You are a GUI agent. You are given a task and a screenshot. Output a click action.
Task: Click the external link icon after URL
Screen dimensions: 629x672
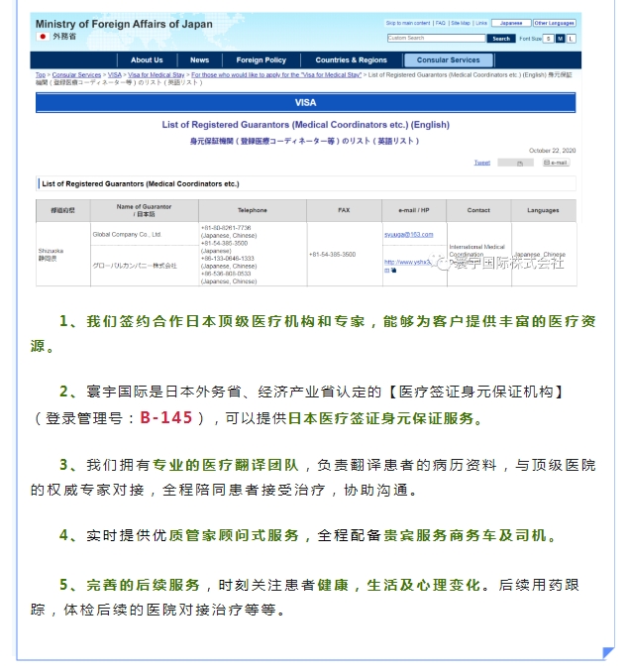(x=393, y=270)
